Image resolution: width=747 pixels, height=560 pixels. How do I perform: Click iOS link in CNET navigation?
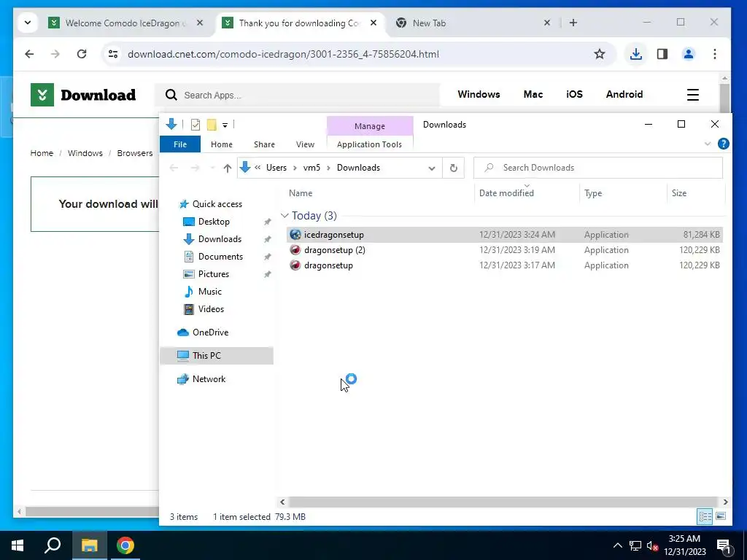pyautogui.click(x=574, y=94)
